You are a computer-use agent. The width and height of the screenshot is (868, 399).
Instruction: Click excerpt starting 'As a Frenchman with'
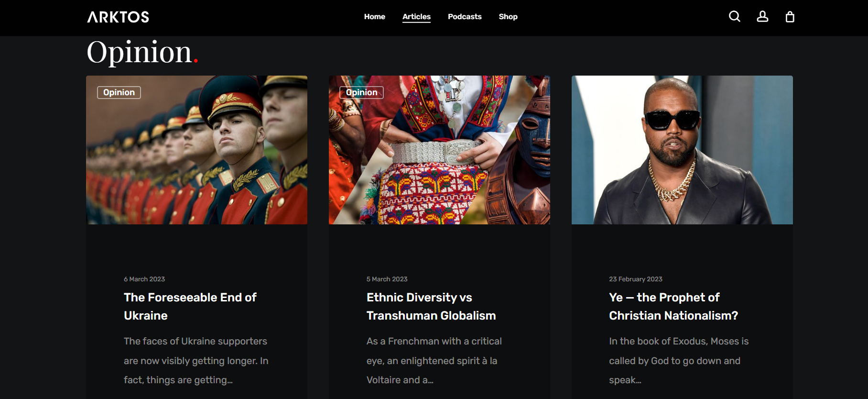434,360
